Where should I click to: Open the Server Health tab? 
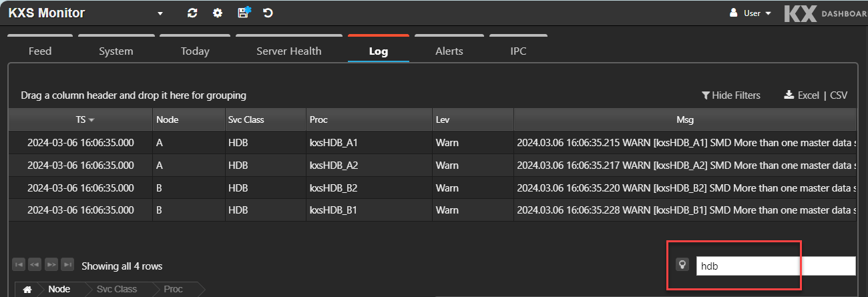289,51
